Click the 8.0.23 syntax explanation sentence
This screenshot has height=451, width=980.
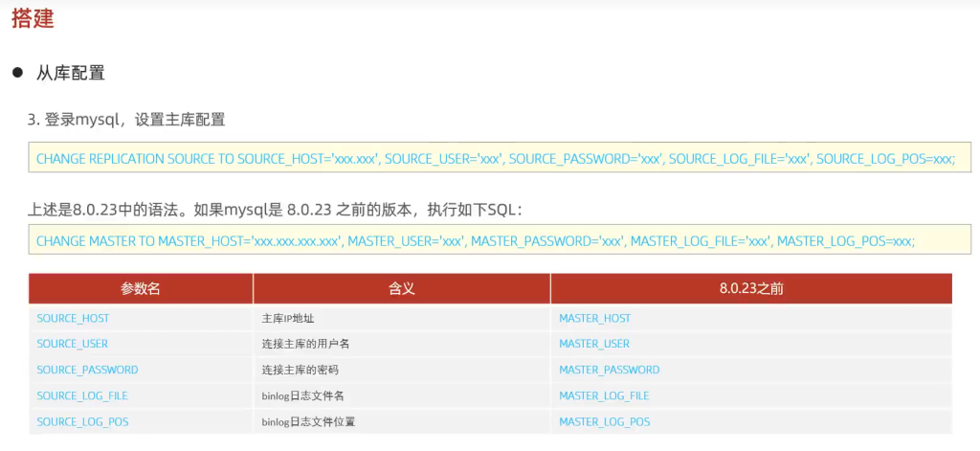click(276, 209)
